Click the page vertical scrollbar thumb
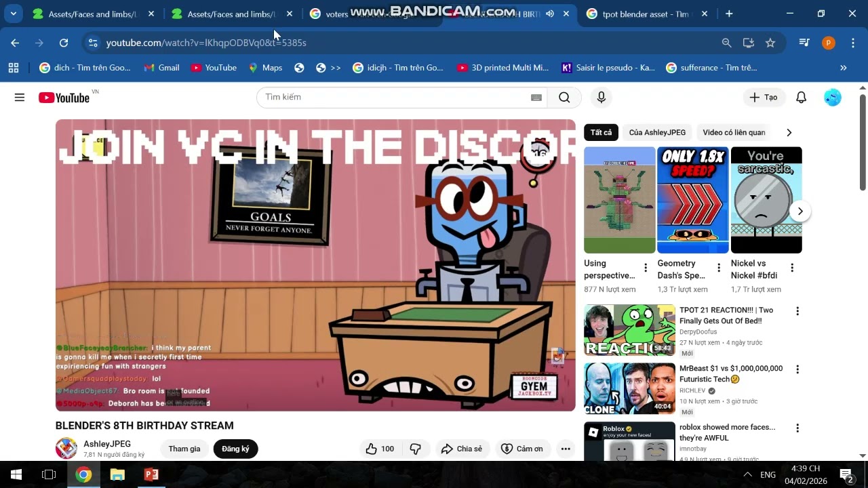 point(863,142)
